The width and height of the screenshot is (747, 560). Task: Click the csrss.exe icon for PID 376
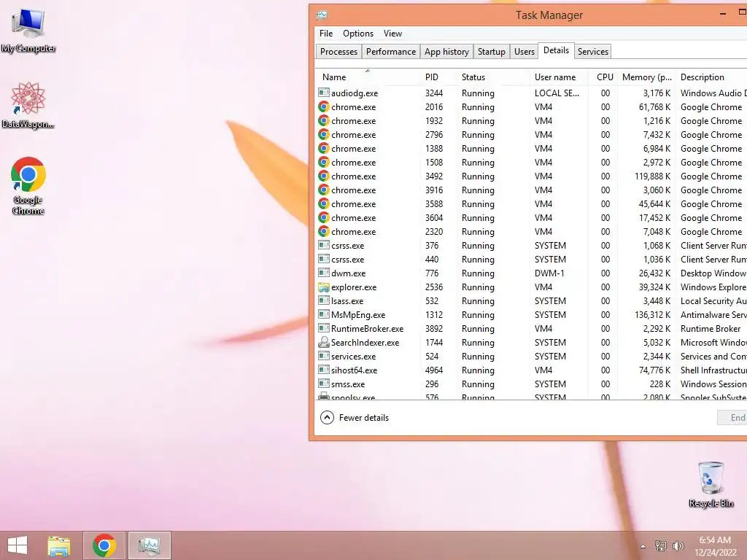click(323, 245)
